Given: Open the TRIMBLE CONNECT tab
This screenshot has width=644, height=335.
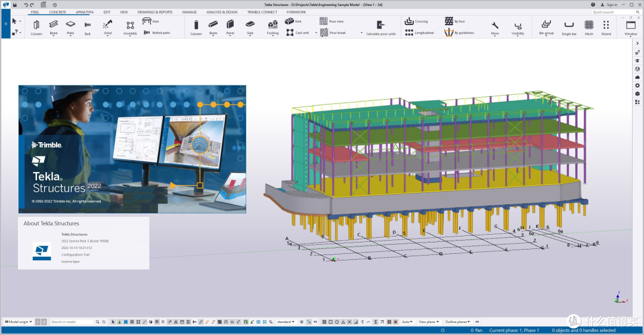Looking at the screenshot, I should (262, 13).
